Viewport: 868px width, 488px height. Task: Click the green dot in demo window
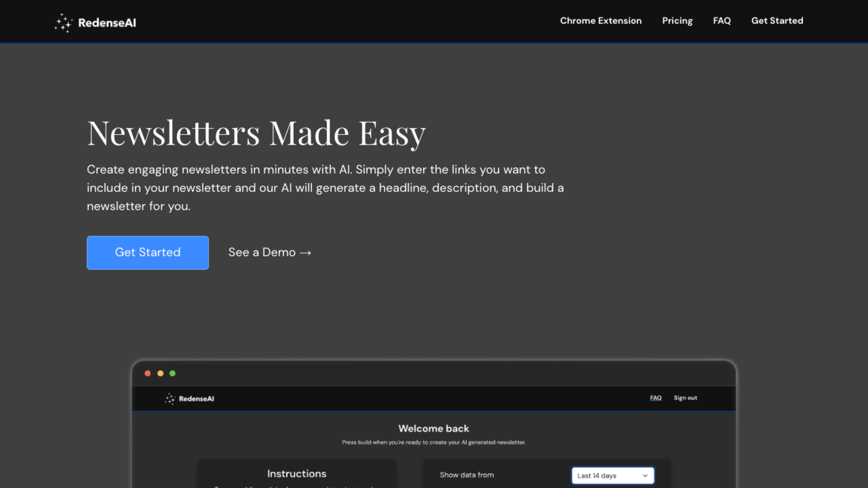coord(172,373)
